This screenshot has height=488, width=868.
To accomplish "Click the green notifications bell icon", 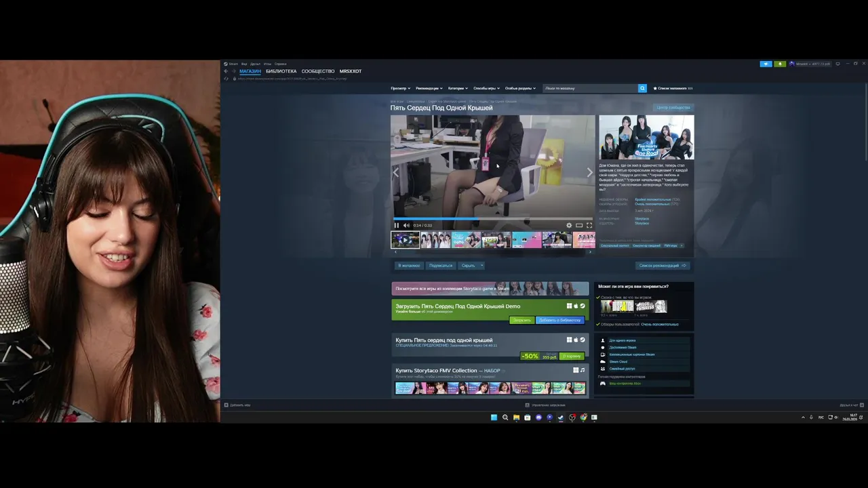I will click(780, 64).
